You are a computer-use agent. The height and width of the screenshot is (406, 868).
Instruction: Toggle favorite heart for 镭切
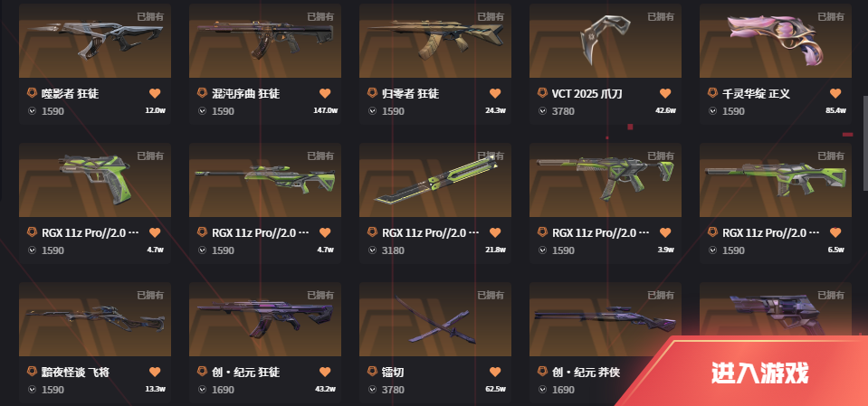[495, 373]
